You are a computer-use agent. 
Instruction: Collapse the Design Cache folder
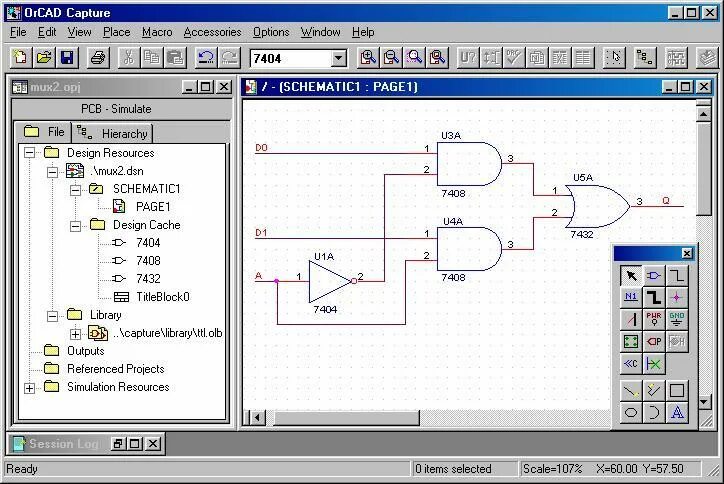click(76, 225)
